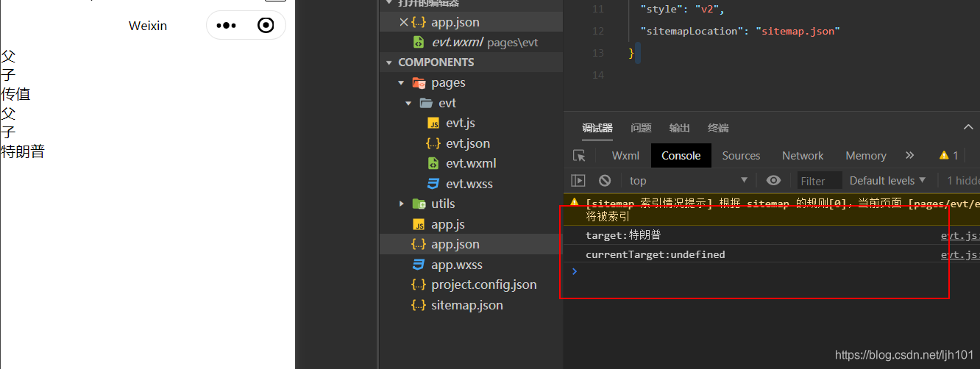Viewport: 980px width, 369px height.
Task: Click the utils folder icon
Action: pos(419,204)
